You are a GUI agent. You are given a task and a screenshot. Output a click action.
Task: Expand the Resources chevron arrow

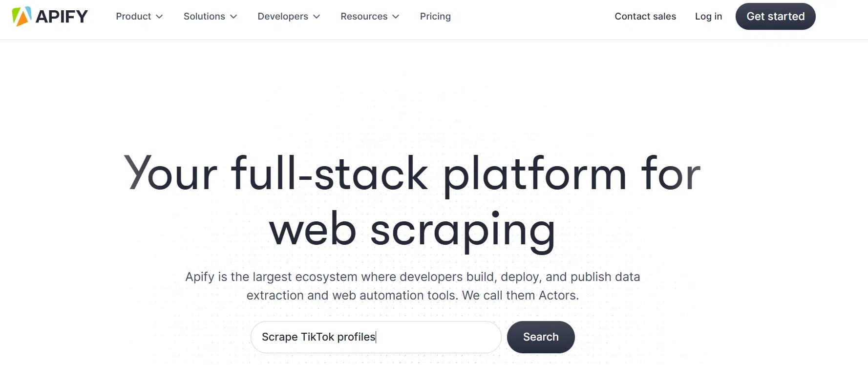[x=396, y=17]
